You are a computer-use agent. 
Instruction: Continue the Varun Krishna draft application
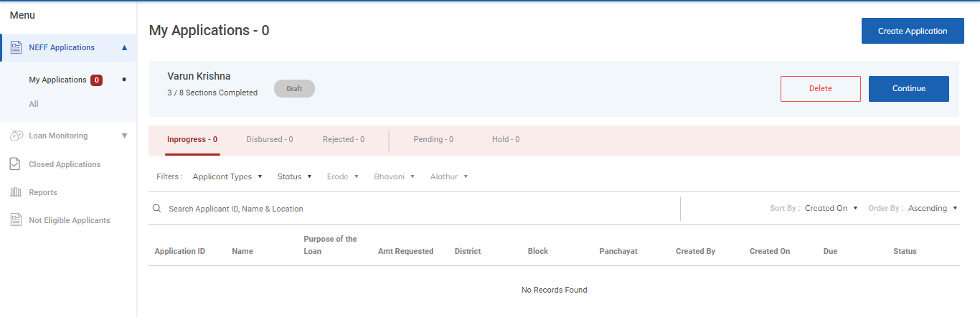point(908,89)
